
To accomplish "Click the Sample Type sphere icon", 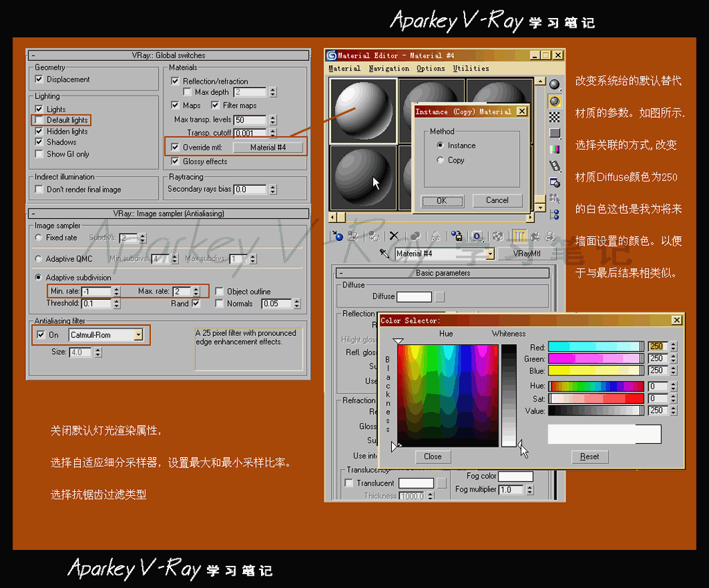I will (x=555, y=84).
